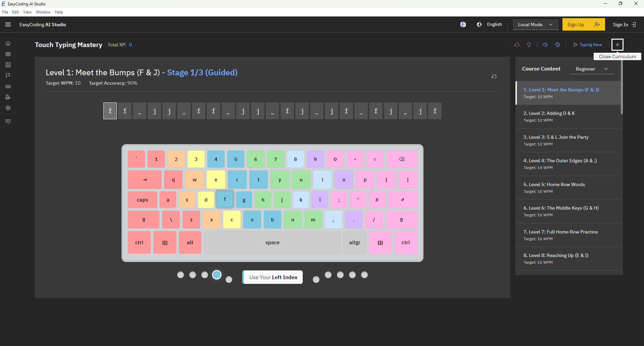Click the Total XP value 0
The height and width of the screenshot is (346, 644).
(x=130, y=45)
